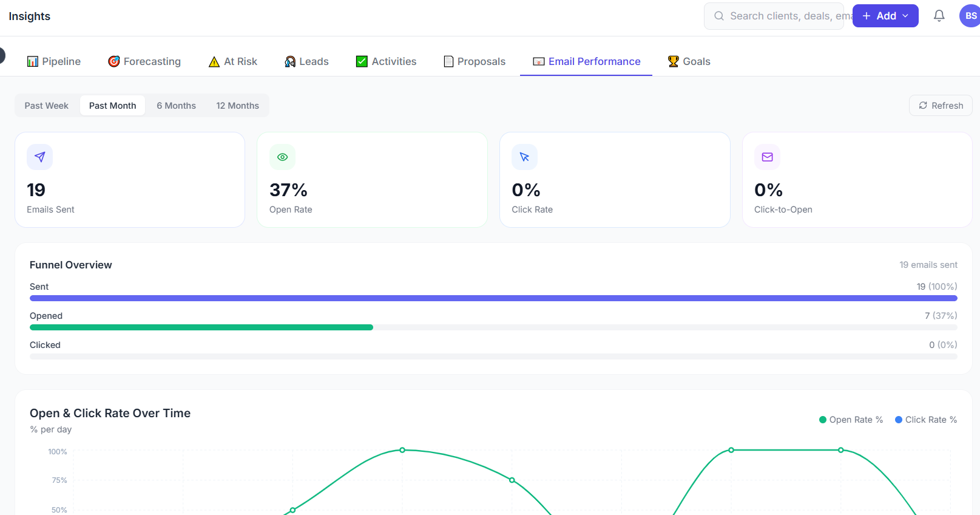Click the '19 emails sent' summary text
The image size is (980, 515).
(928, 265)
